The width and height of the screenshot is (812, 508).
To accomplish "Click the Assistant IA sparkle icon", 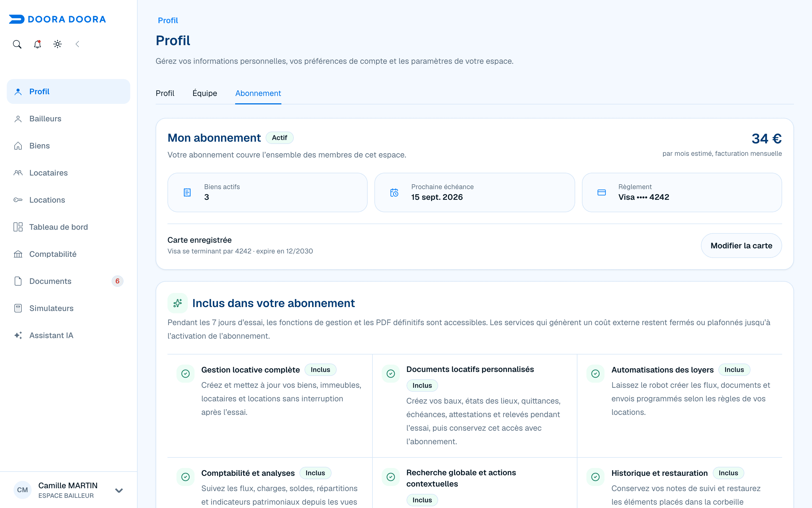I will 18,335.
